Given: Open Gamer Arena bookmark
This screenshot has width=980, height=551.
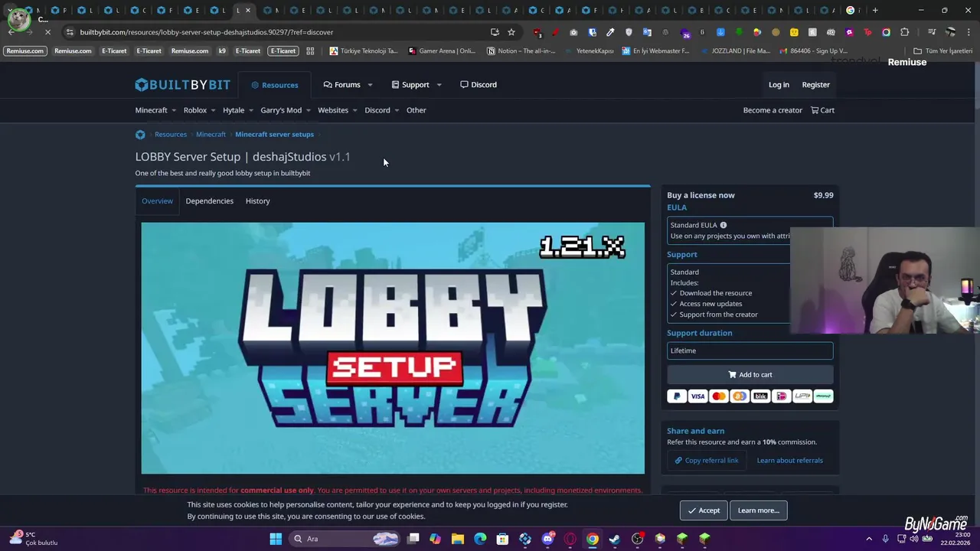Looking at the screenshot, I should [x=442, y=51].
